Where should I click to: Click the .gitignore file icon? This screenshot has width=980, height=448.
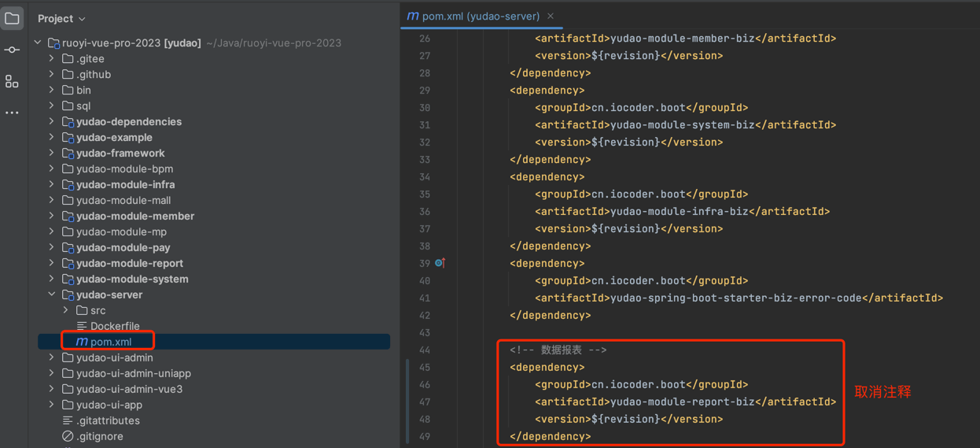68,436
